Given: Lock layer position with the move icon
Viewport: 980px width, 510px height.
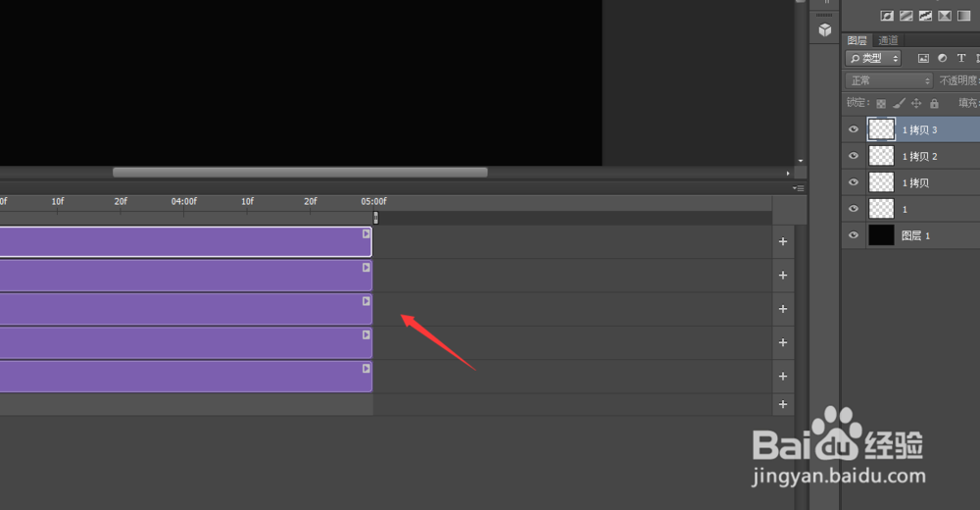Looking at the screenshot, I should [x=916, y=103].
